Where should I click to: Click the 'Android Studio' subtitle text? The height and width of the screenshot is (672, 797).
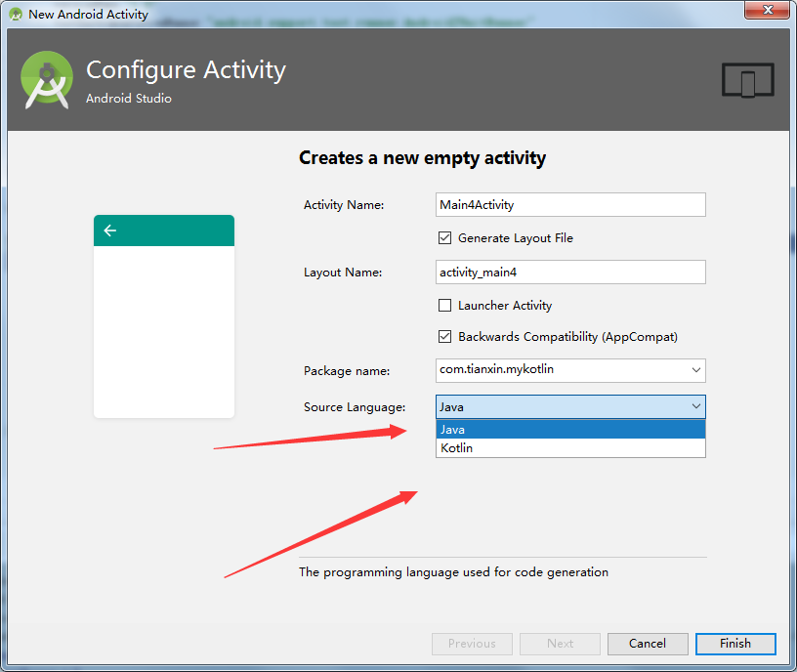[129, 98]
